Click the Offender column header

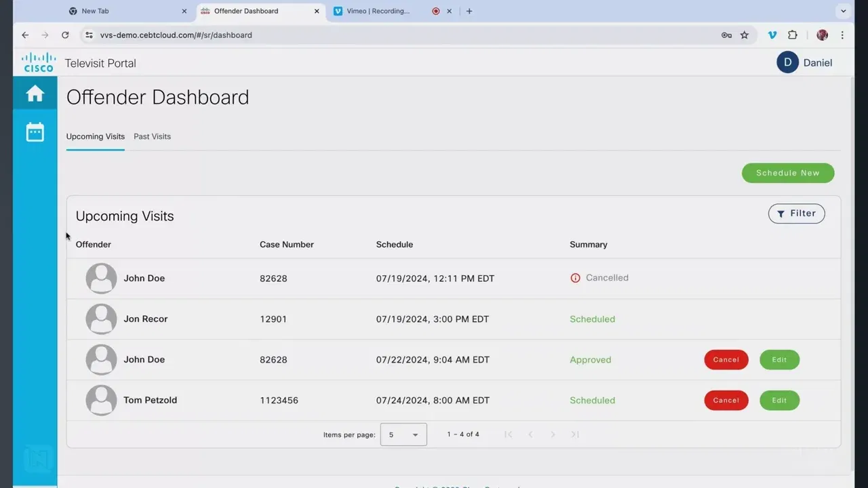pyautogui.click(x=94, y=245)
